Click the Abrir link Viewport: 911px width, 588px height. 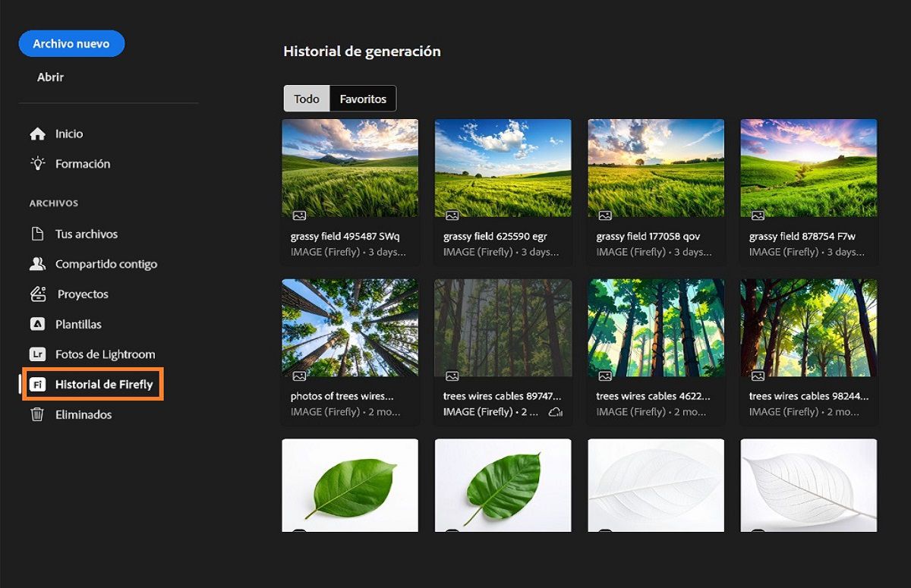tap(51, 77)
